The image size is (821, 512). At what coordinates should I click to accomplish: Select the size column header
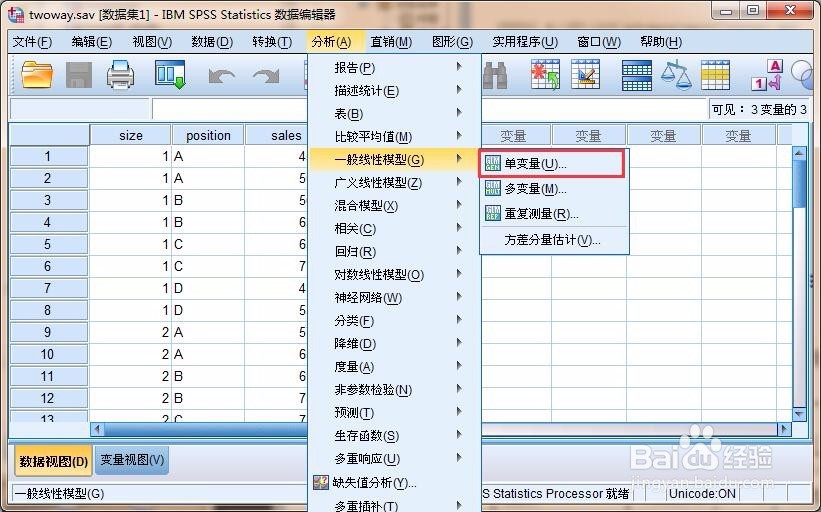130,136
